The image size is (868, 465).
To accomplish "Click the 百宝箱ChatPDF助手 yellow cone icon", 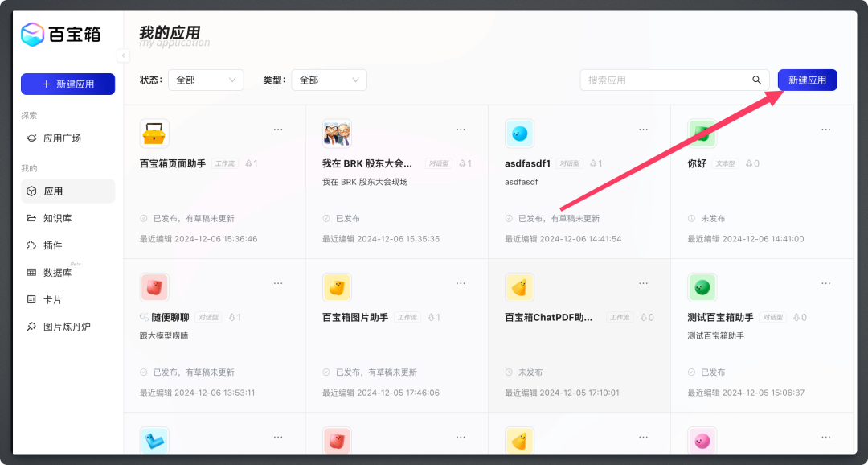I will 520,288.
